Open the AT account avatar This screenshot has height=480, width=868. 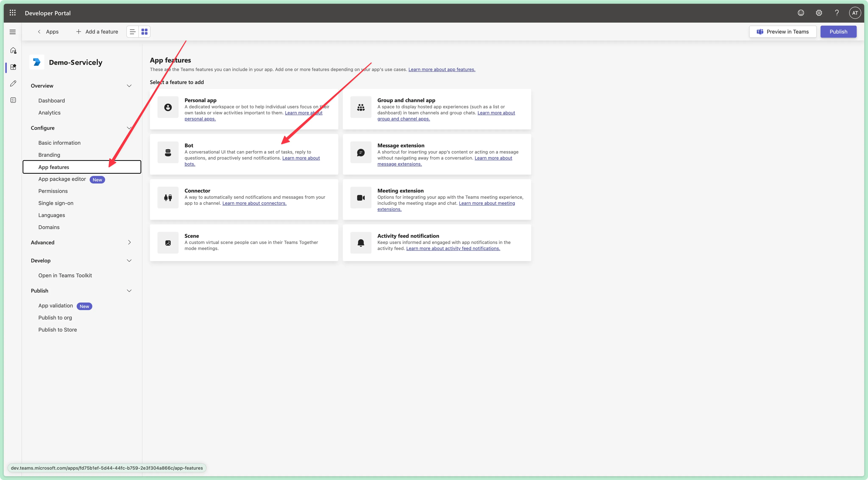tap(855, 13)
